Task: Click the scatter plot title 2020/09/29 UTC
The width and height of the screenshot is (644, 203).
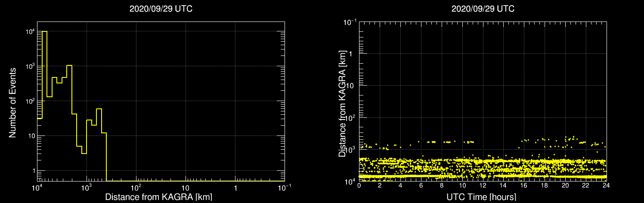Action: pos(483,9)
